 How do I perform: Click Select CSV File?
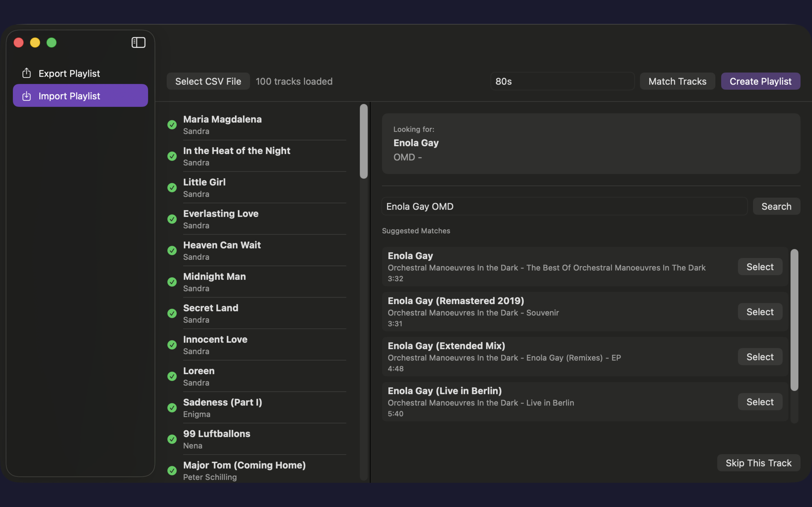point(208,81)
